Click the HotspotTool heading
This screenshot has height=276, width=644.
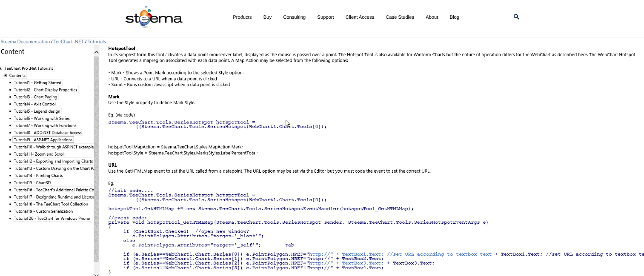(x=122, y=48)
